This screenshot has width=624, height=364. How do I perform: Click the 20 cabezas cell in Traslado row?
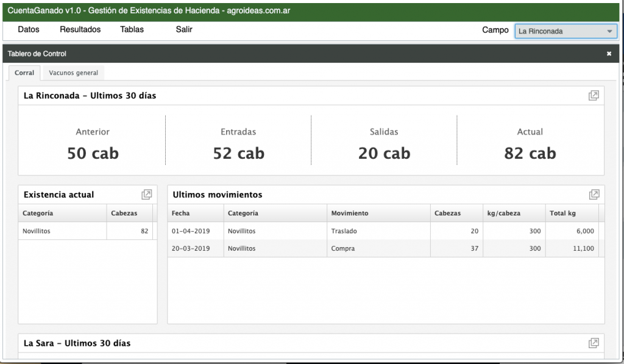(456, 231)
